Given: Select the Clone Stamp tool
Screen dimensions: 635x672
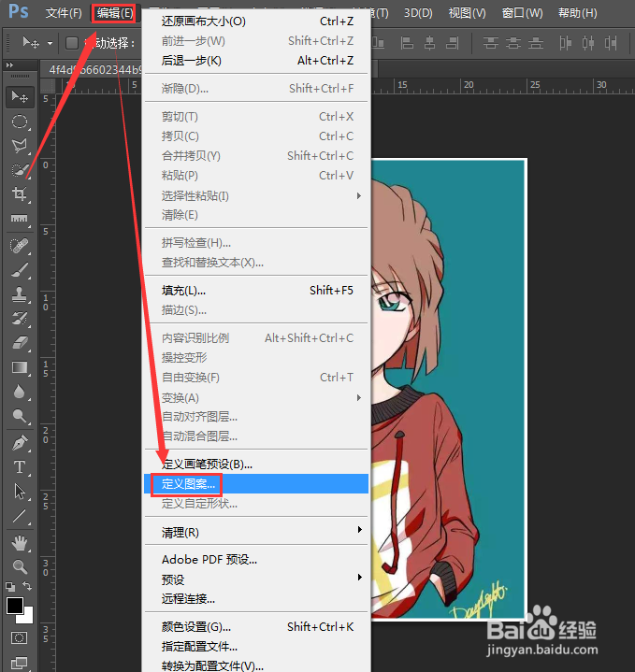Looking at the screenshot, I should [20, 294].
